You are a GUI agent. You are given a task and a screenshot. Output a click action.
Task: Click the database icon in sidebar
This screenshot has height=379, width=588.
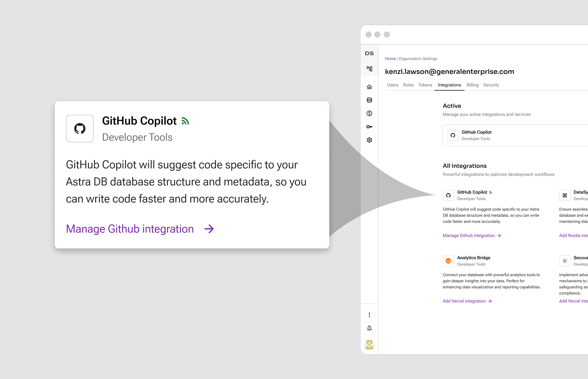[369, 100]
